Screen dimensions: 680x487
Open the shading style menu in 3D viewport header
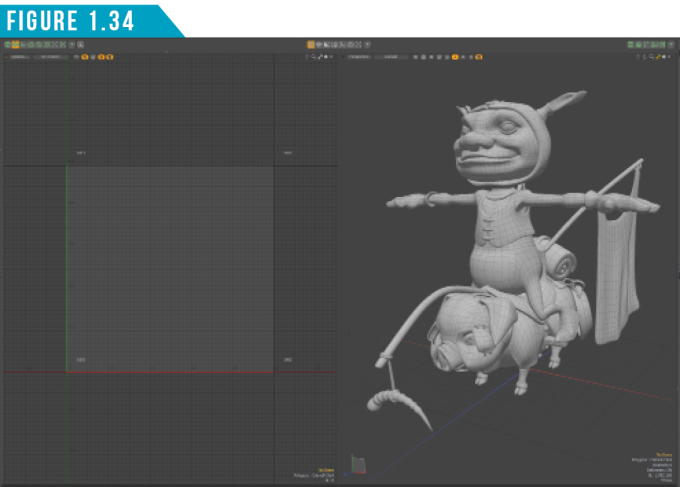click(x=395, y=57)
